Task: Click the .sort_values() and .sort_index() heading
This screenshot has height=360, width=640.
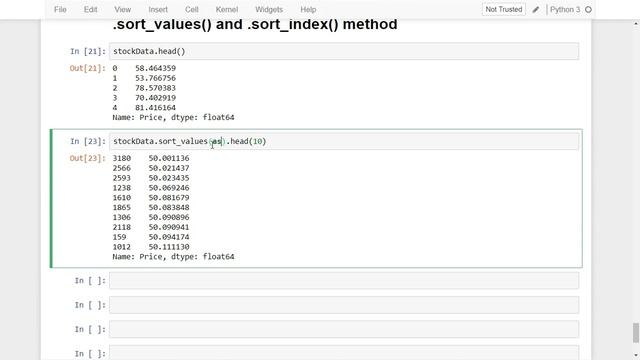Action: 255,24
